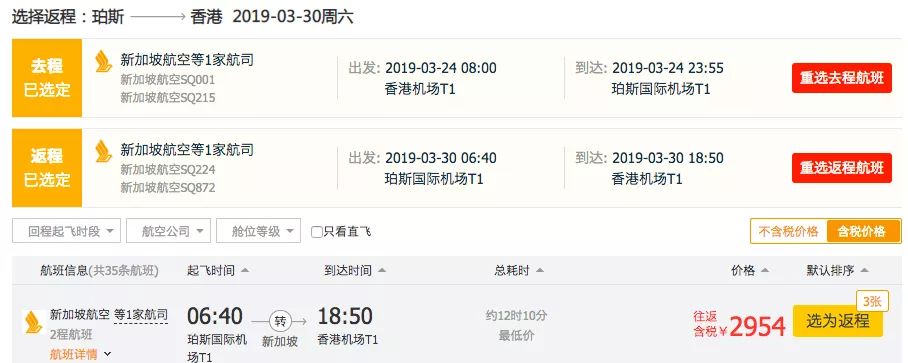908x363 pixels.
Task: Open the 航空公司 filter dropdown
Action: (168, 232)
